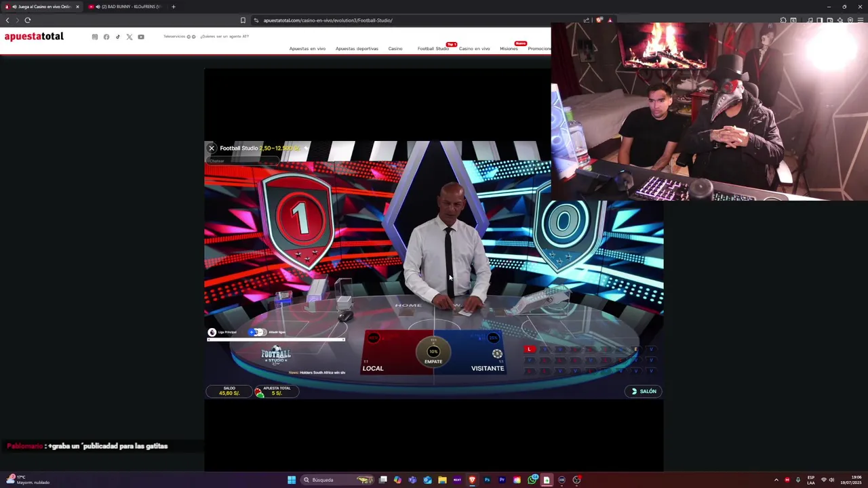Open the apuestatotal X profile
The width and height of the screenshot is (868, 488).
pyautogui.click(x=130, y=37)
